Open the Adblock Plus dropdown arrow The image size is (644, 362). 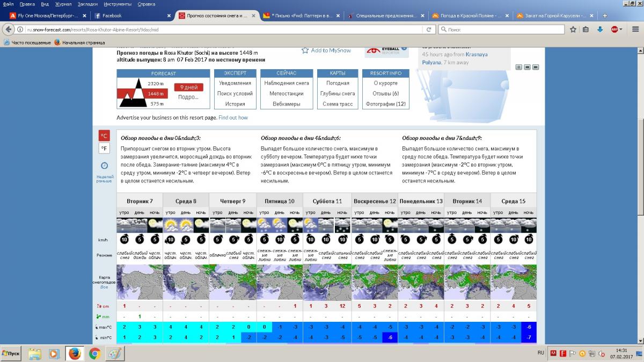621,29
